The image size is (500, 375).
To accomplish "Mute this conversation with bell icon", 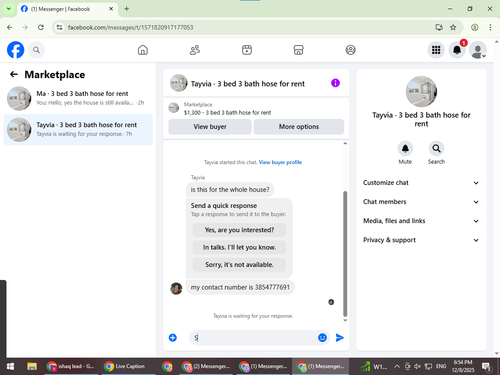I will 405,148.
